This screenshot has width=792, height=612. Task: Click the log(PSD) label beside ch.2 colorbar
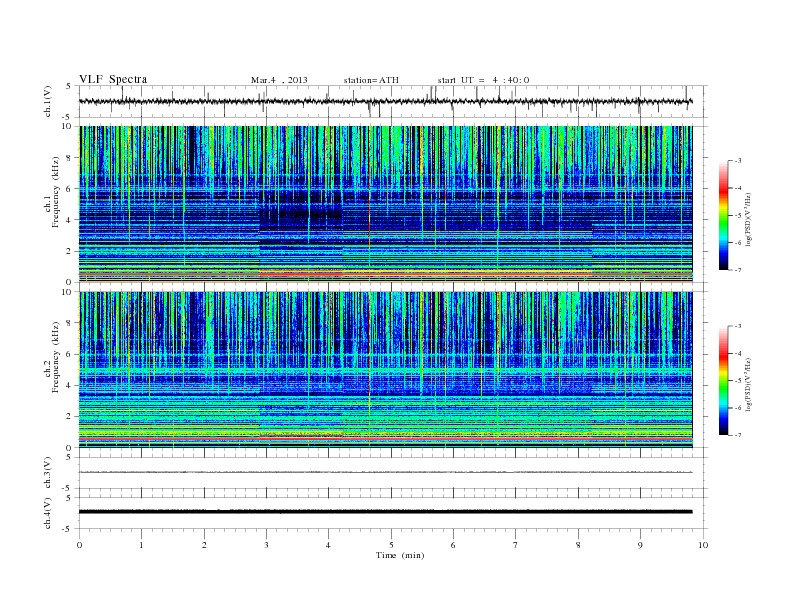(749, 385)
